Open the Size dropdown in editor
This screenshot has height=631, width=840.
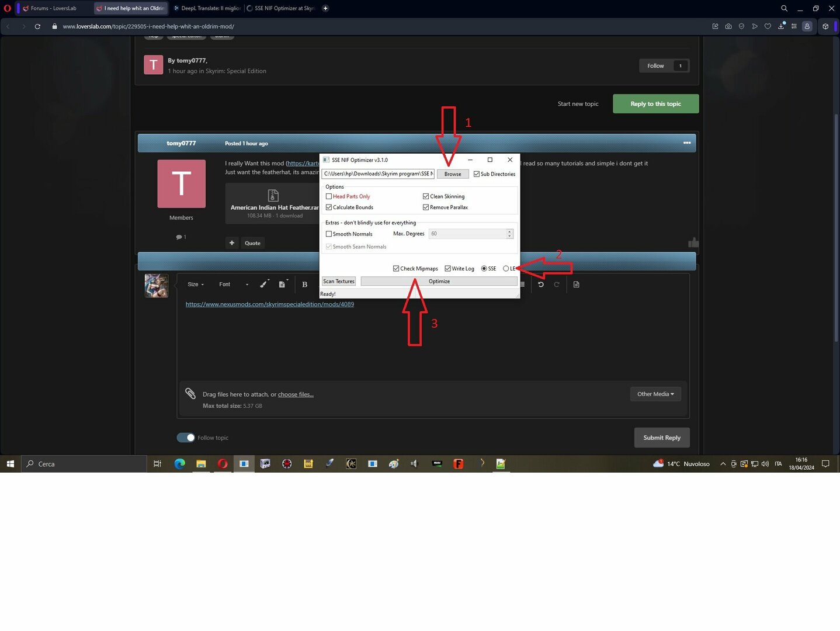196,285
